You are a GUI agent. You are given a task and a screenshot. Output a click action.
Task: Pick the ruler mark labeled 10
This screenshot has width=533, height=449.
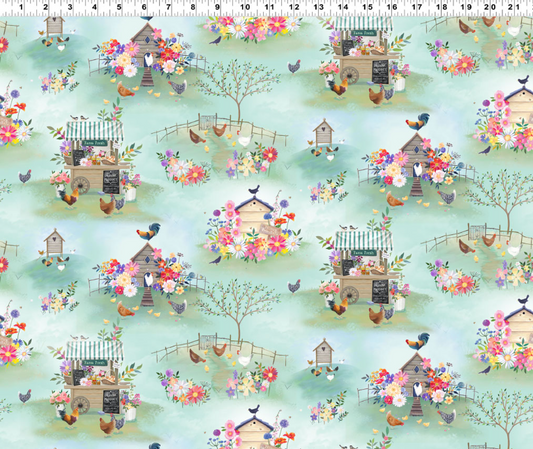pos(245,7)
